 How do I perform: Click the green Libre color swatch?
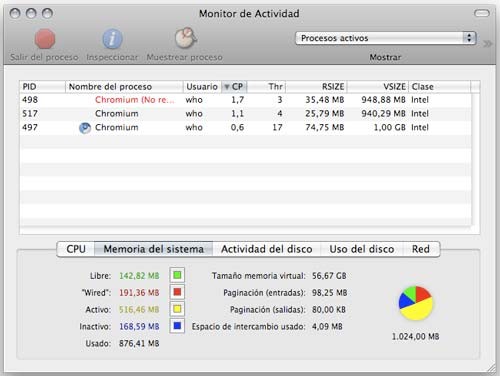(177, 275)
